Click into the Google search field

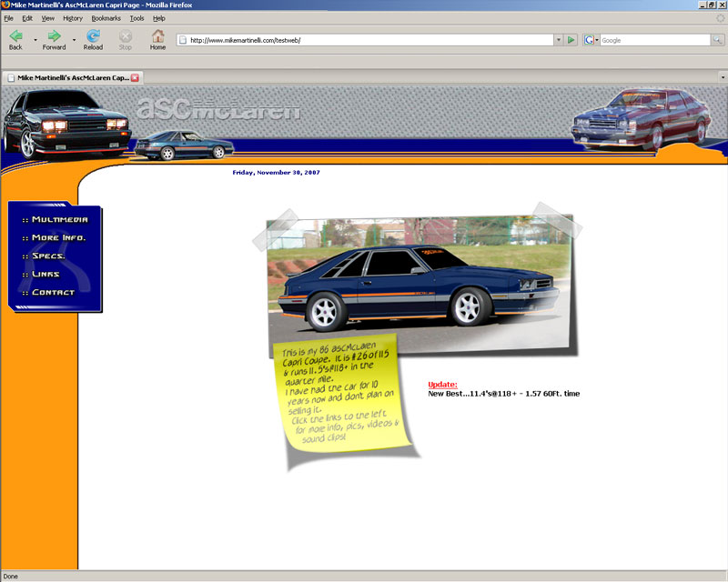pyautogui.click(x=654, y=40)
